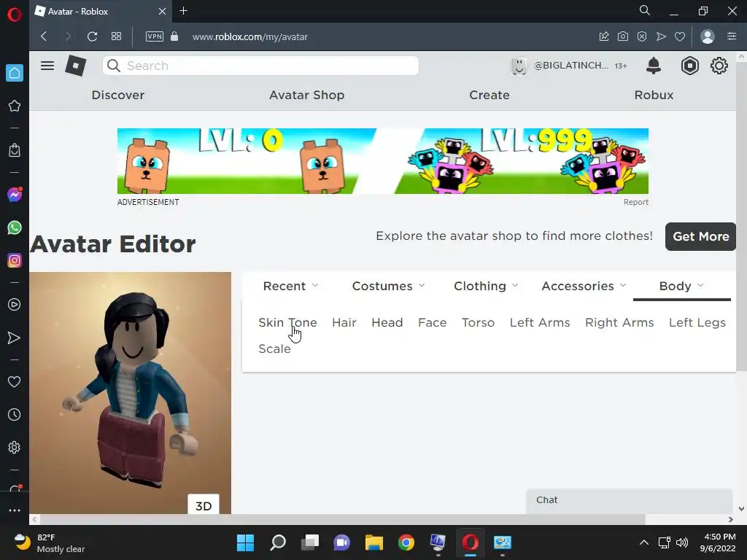747x560 pixels.
Task: Open the sidebar player icon
Action: pyautogui.click(x=15, y=305)
